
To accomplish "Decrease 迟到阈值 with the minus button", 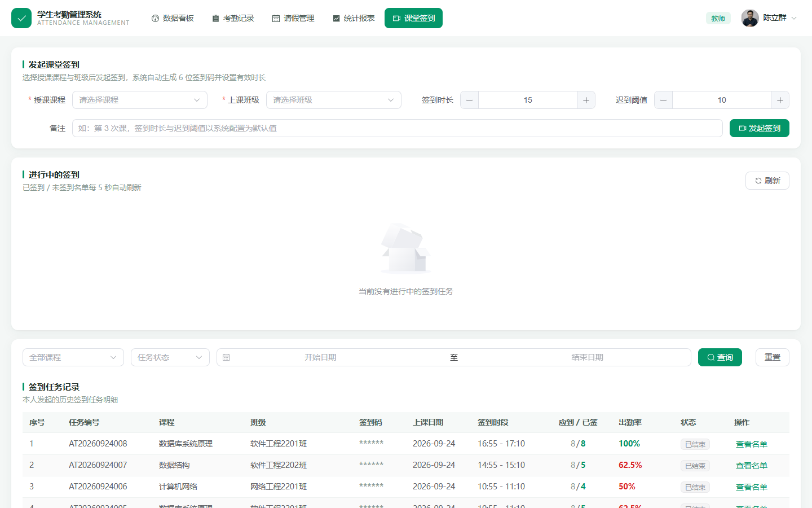I will (x=664, y=100).
